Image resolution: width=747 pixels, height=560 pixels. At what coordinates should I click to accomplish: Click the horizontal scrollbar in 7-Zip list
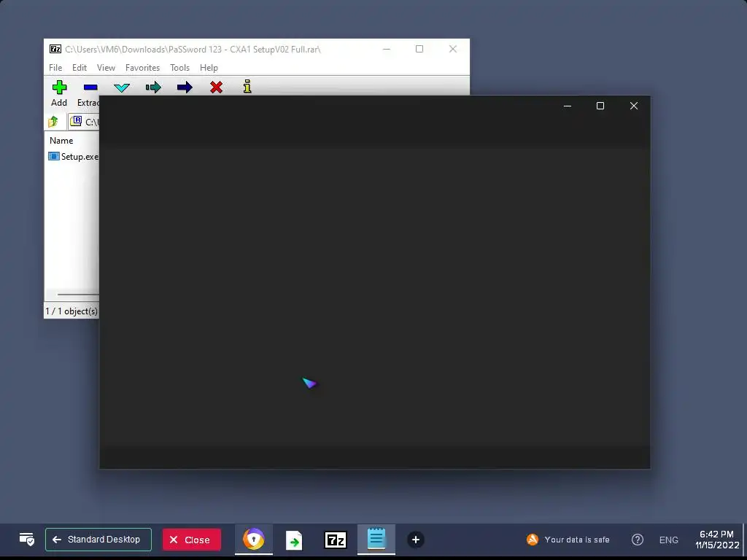click(x=78, y=295)
